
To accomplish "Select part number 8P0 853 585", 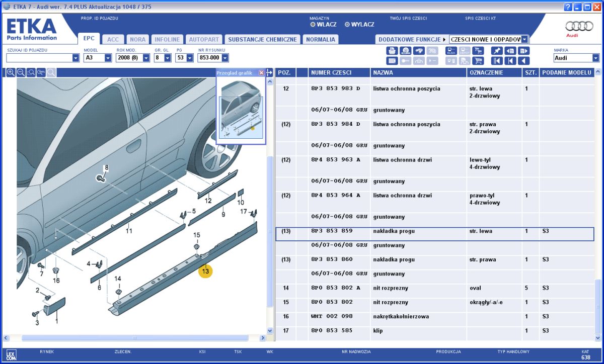I will tap(332, 330).
